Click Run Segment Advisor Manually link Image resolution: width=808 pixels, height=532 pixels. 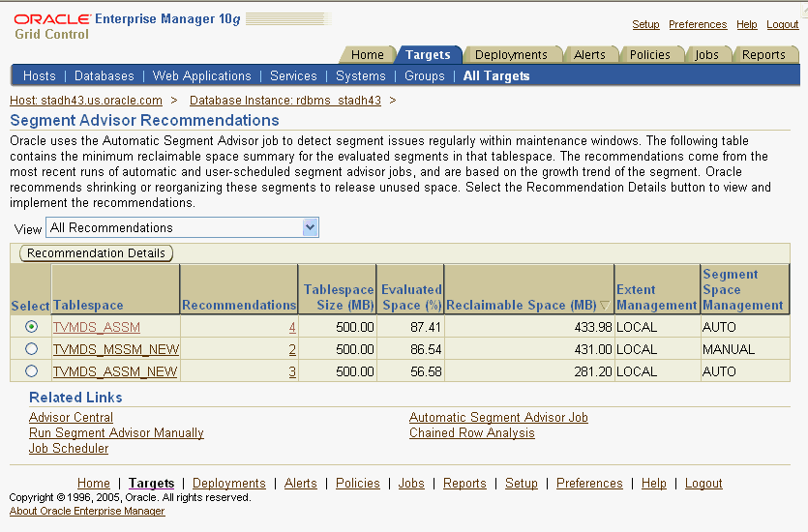pyautogui.click(x=116, y=433)
